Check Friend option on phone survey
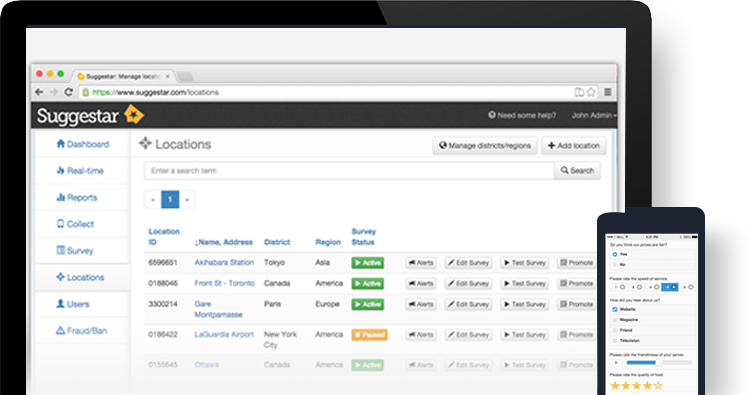Viewport: 749px width, 395px height. tap(615, 330)
